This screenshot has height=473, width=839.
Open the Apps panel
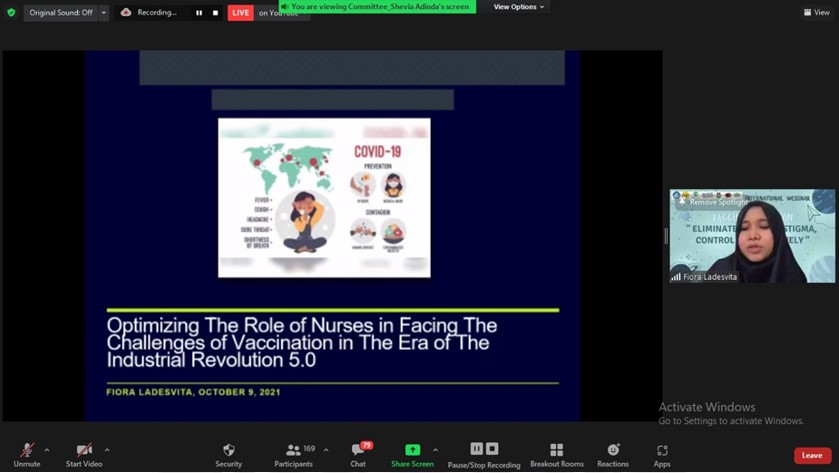tap(662, 454)
